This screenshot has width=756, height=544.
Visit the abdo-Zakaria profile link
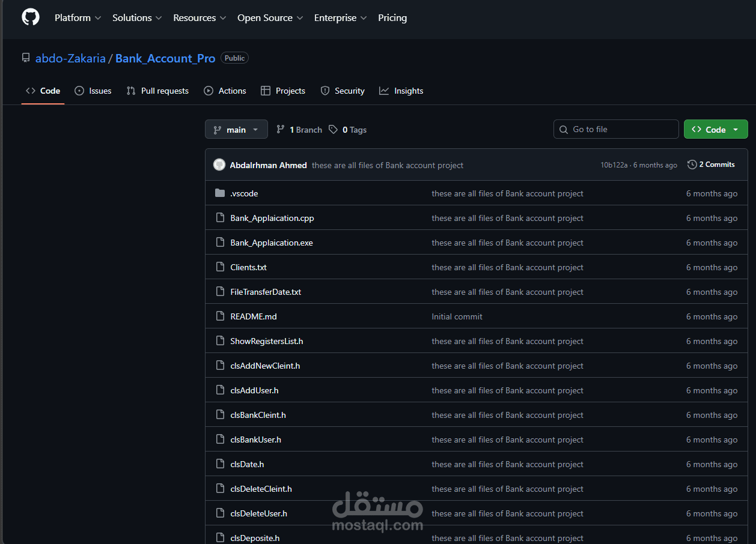(70, 58)
